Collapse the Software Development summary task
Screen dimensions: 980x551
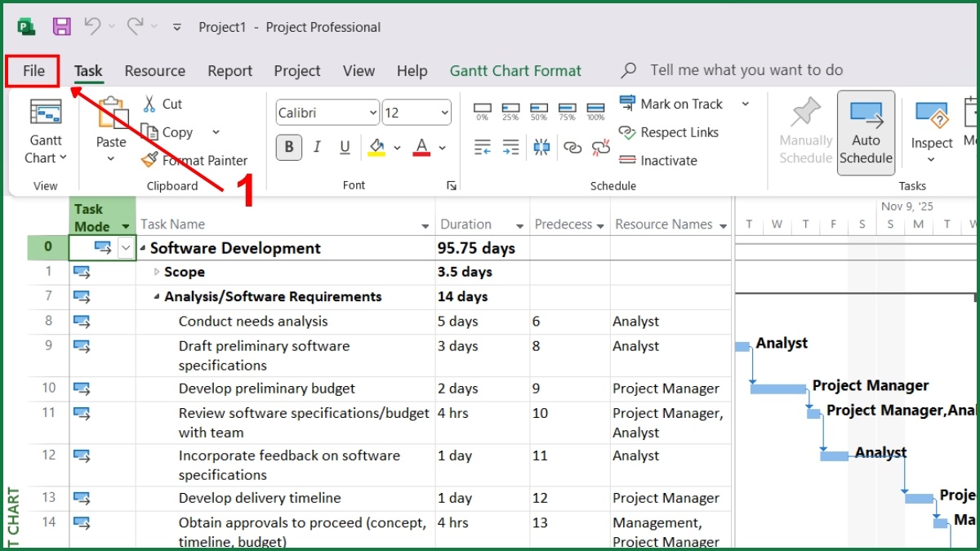(x=144, y=248)
